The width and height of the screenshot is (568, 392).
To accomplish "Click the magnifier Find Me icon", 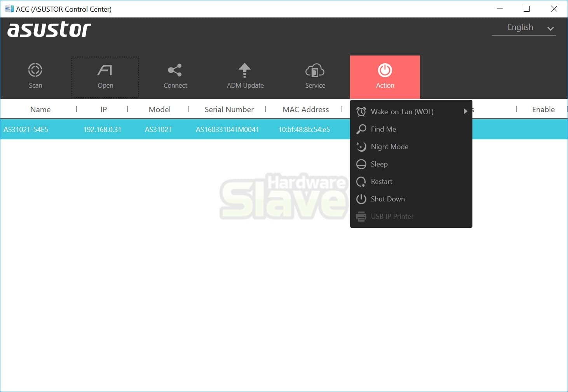I will pyautogui.click(x=361, y=129).
